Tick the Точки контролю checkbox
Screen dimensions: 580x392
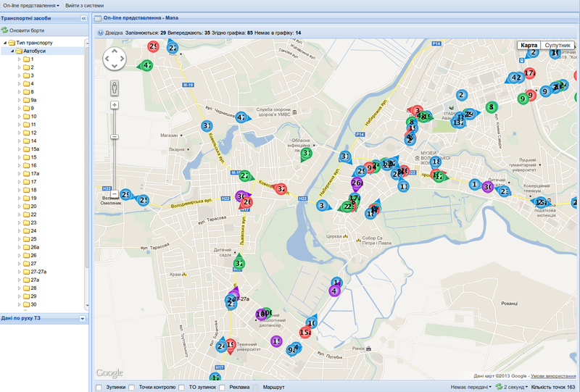click(131, 387)
